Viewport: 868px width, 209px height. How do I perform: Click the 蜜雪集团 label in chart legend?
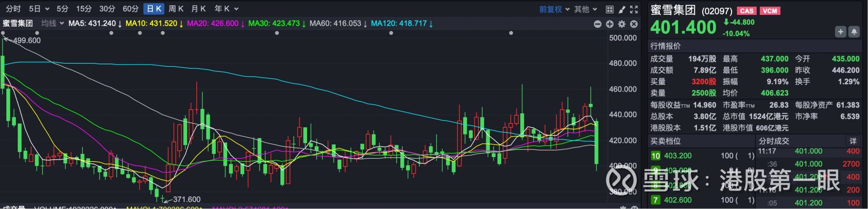point(18,23)
